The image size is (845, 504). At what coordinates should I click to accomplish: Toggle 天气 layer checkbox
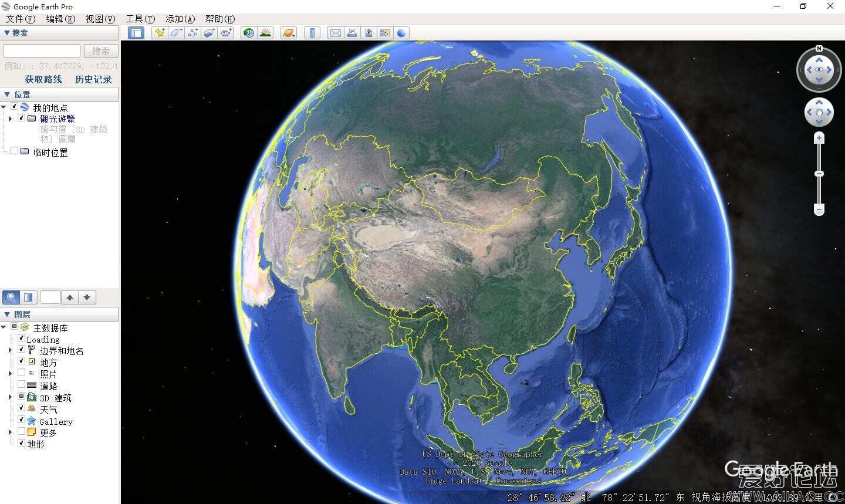tap(21, 408)
